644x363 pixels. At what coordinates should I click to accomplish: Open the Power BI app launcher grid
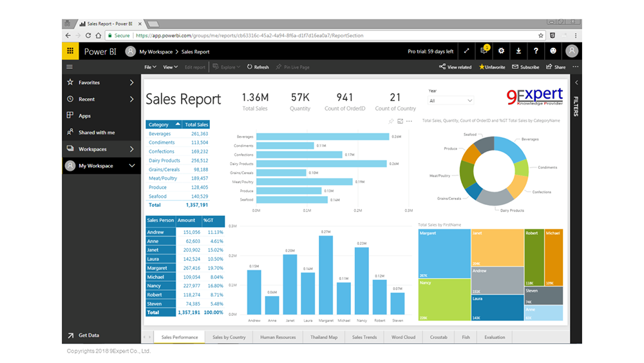pos(70,52)
